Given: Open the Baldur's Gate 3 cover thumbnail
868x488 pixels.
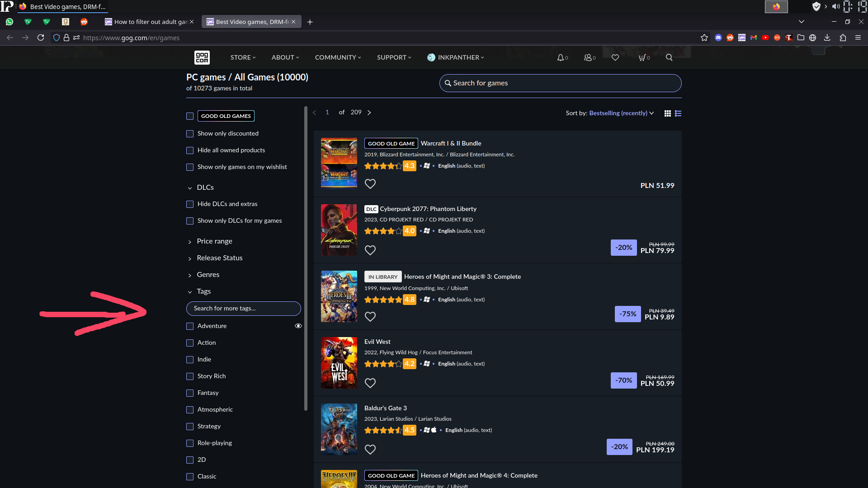Looking at the screenshot, I should 339,429.
